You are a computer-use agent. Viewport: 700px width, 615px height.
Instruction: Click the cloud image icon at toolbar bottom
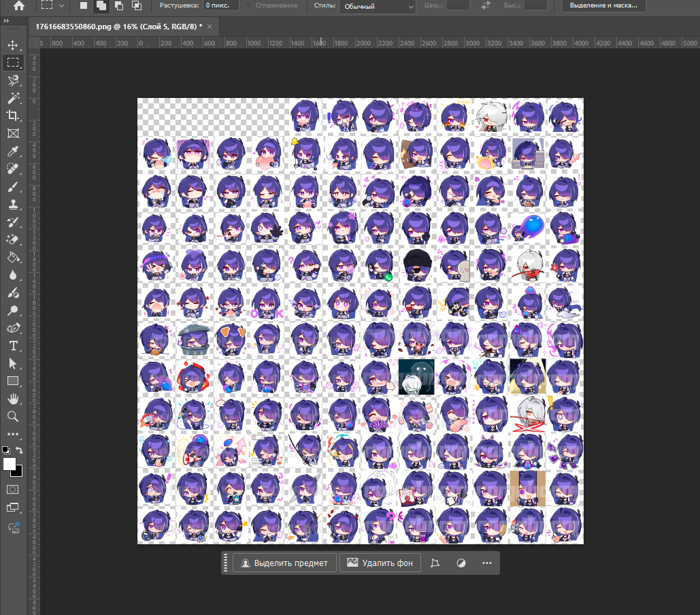point(14,527)
